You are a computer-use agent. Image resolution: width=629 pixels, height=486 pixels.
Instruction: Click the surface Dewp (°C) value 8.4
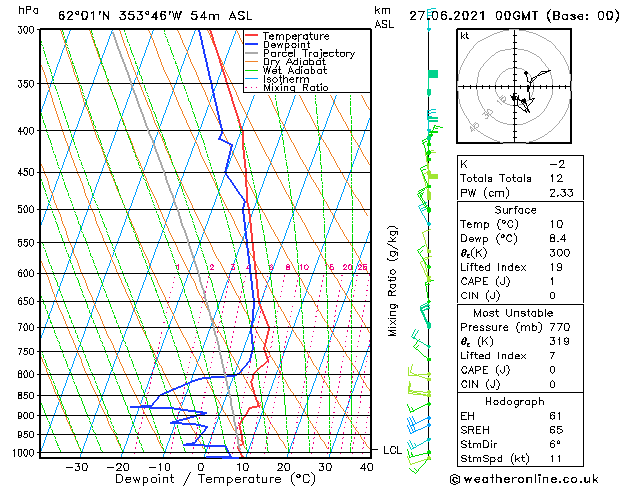(x=558, y=239)
